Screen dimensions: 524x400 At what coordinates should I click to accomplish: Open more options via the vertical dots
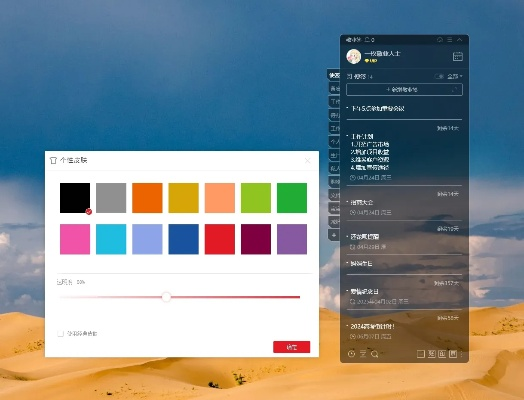point(462,354)
